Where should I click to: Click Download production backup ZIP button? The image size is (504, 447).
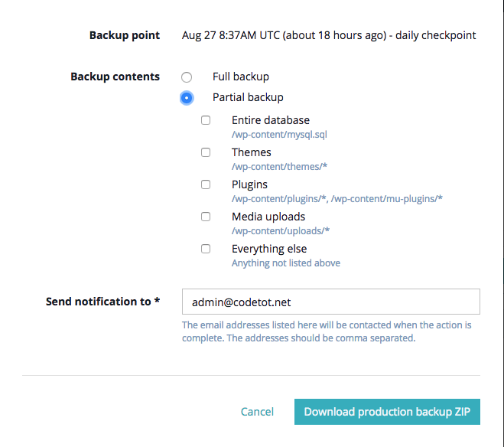387,412
